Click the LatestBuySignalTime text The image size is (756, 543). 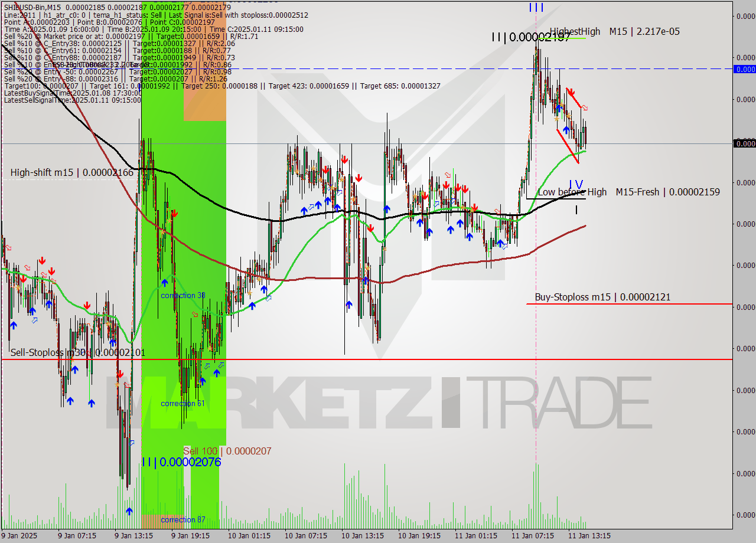pos(73,93)
